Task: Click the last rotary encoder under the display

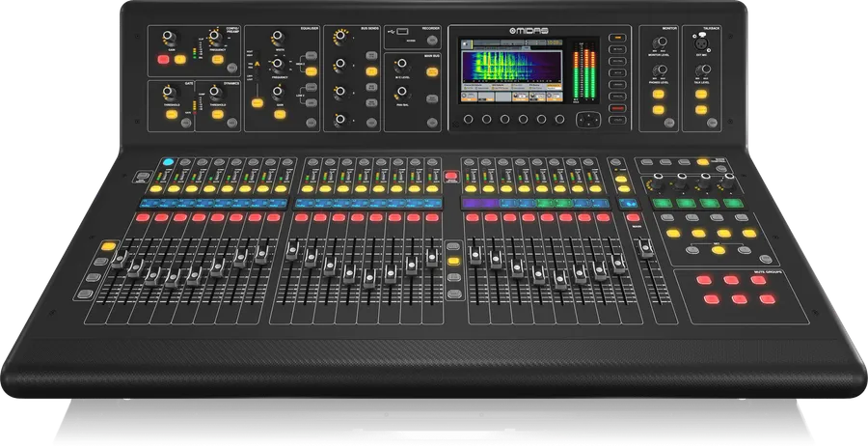Action: 559,119
